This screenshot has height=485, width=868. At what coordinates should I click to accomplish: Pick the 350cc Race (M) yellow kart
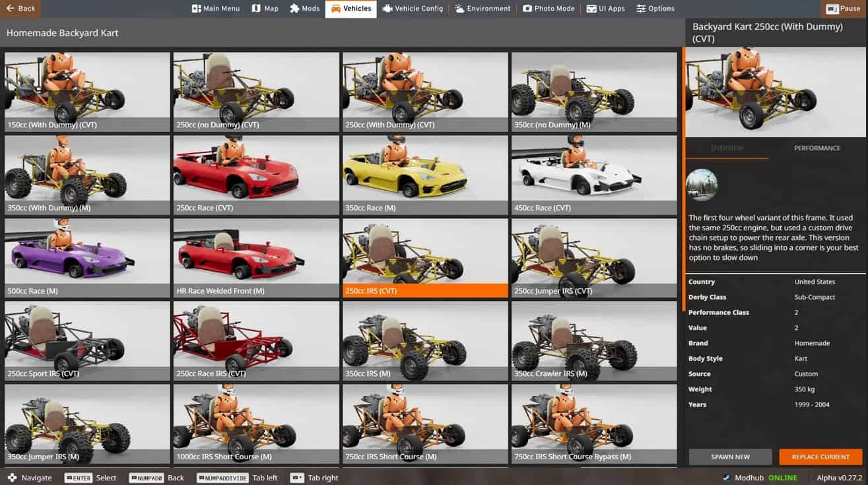pyautogui.click(x=425, y=174)
